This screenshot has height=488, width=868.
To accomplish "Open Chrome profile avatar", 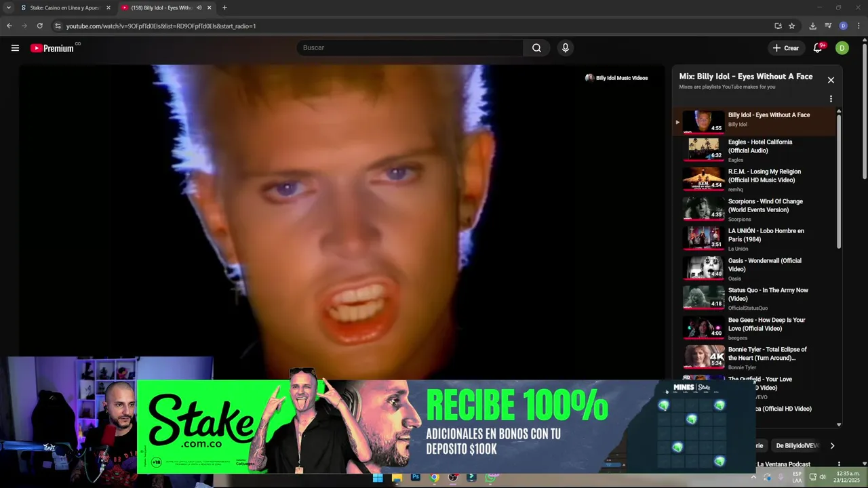I will pyautogui.click(x=843, y=26).
